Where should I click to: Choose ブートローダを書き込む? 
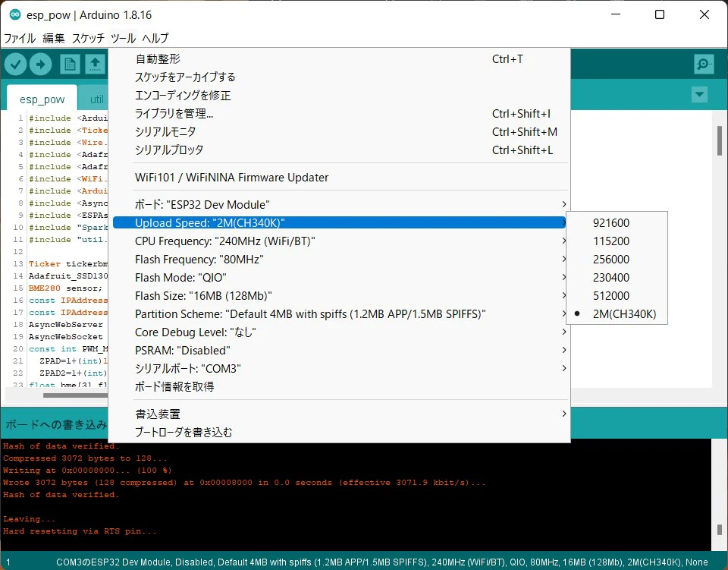340,433
